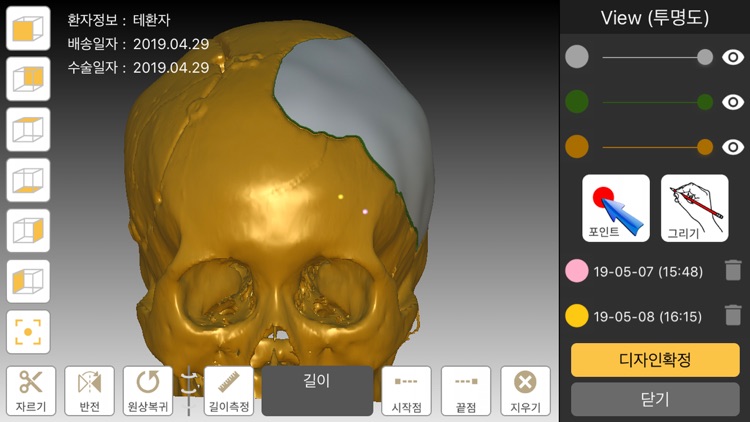Screen dimensions: 750x422
Task: Click the 배송일자 delivery date text
Action: [138, 44]
